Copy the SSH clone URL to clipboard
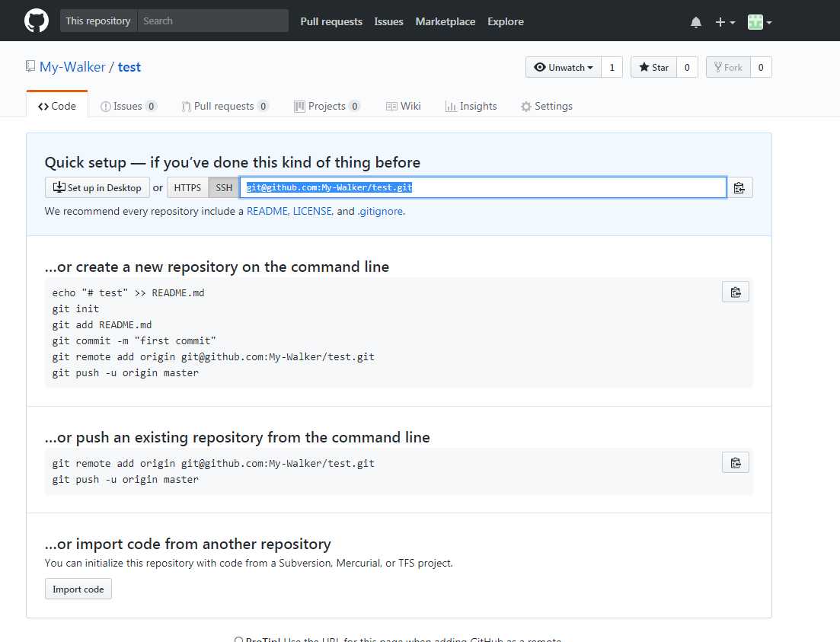 click(739, 187)
